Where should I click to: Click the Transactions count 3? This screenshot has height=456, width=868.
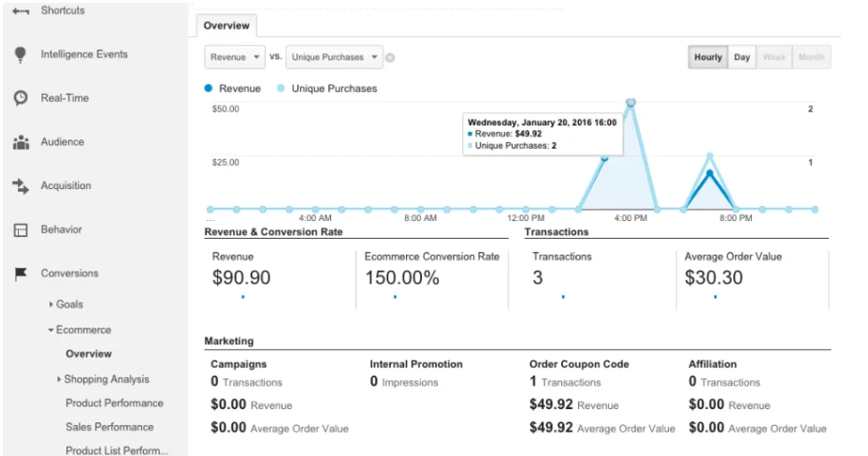[538, 277]
